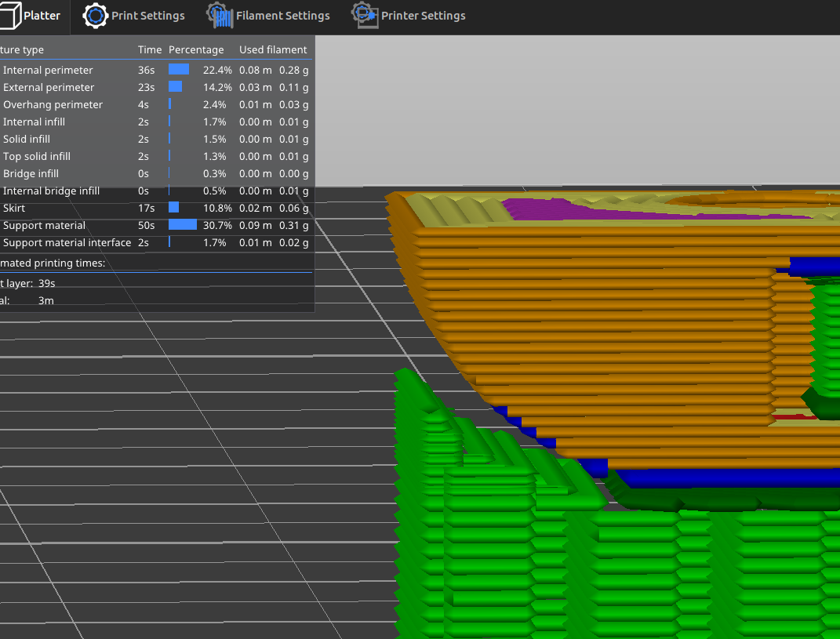Click the Used filament column header
The height and width of the screenshot is (639, 840).
click(273, 50)
